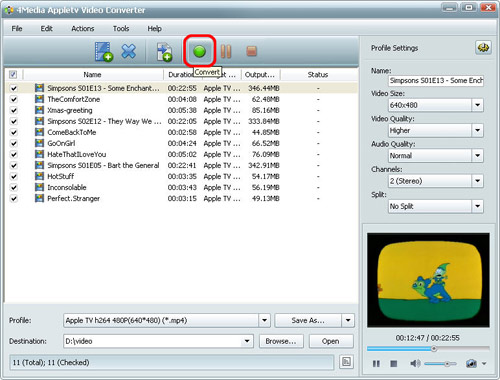Image resolution: width=500 pixels, height=380 pixels.
Task: Click the Stop conversion square icon
Action: [251, 51]
